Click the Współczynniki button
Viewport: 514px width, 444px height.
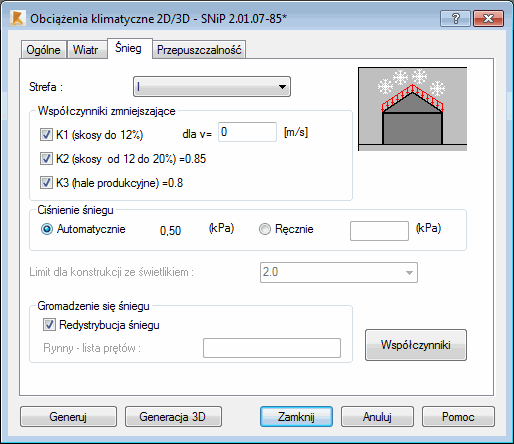pos(416,345)
